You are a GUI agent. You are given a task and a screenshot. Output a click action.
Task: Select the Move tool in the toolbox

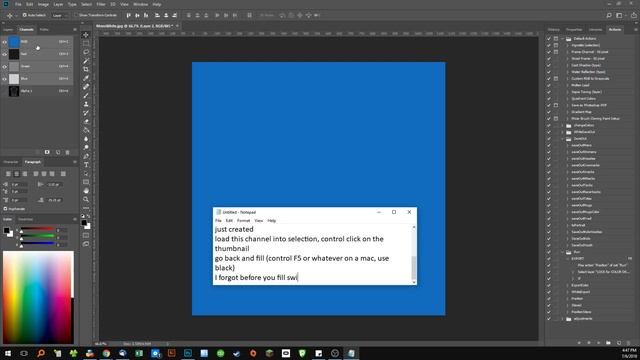[86, 35]
